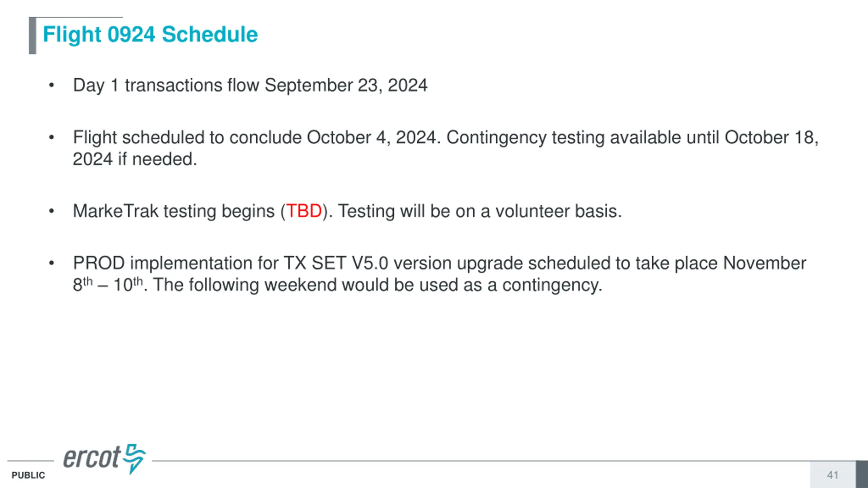Viewport: 868px width, 488px height.
Task: Click the TX SET V5.0 text
Action: tap(336, 263)
